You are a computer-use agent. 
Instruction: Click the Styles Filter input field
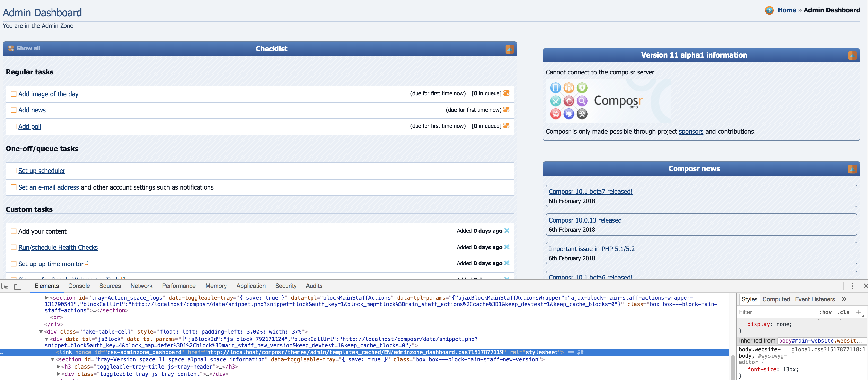tap(775, 312)
